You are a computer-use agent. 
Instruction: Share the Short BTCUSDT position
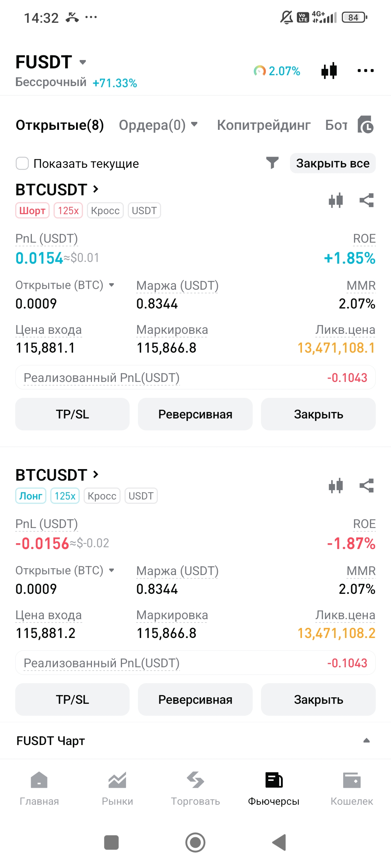coord(366,200)
